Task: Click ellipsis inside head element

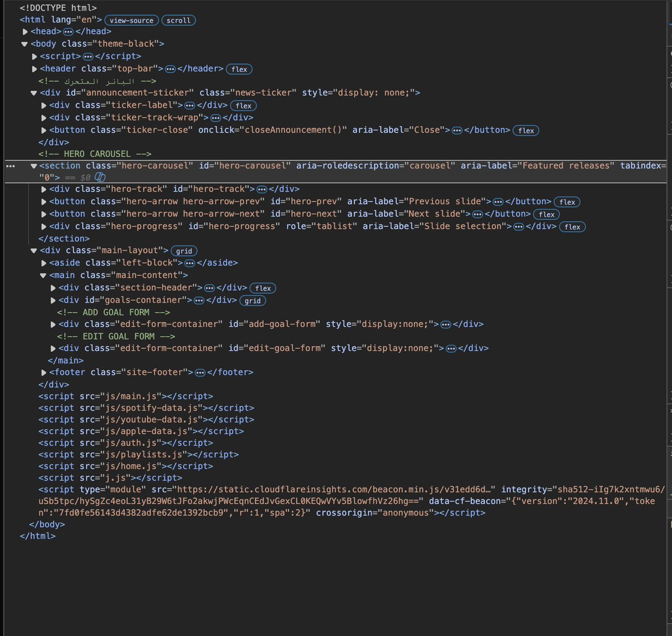Action: (68, 32)
